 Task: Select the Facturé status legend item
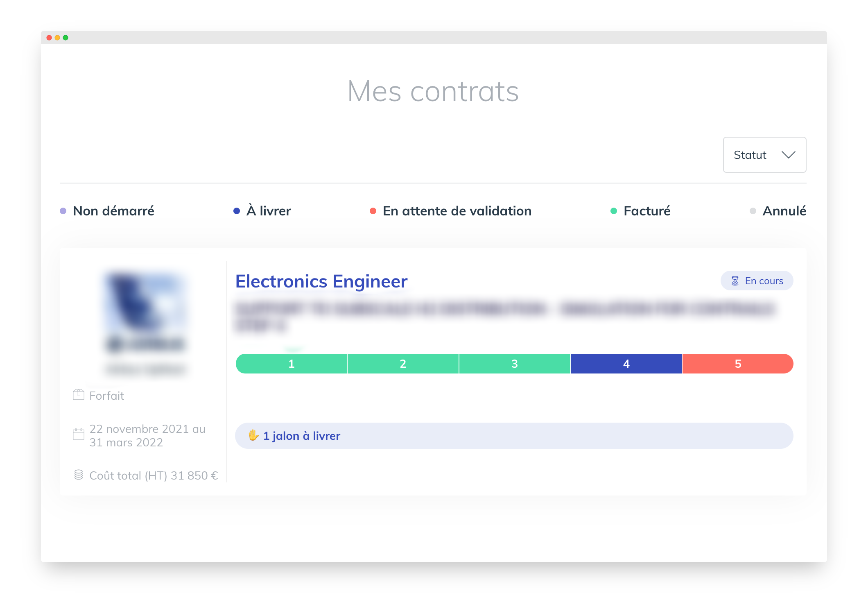(x=640, y=211)
